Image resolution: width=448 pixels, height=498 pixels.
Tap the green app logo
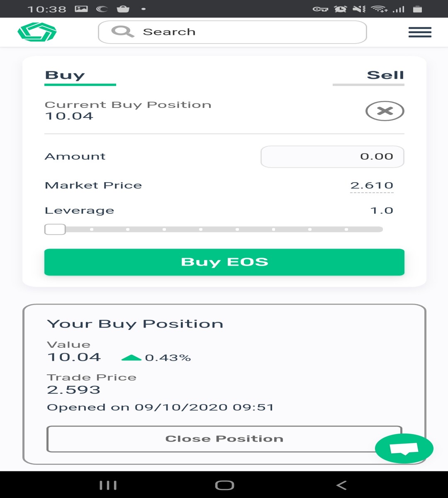[x=37, y=32]
